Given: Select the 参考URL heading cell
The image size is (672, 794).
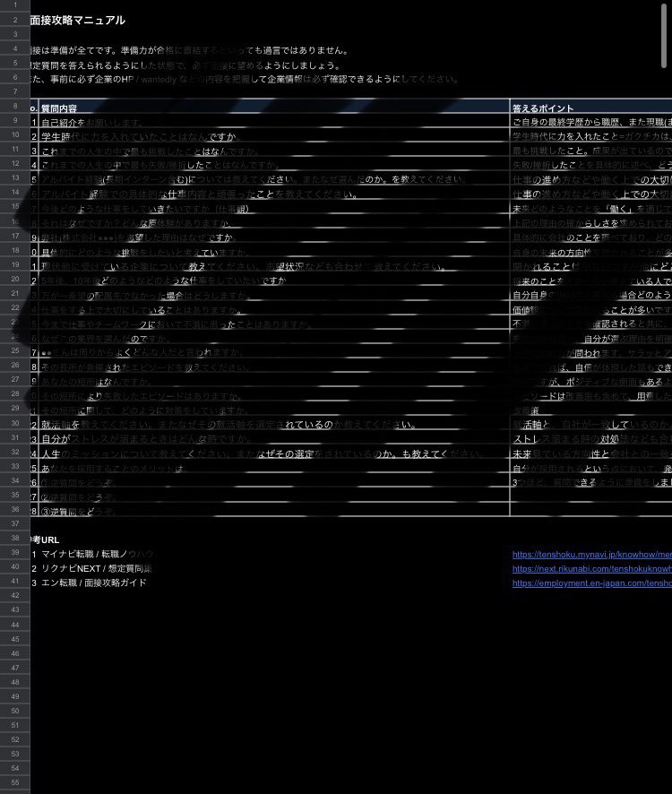Looking at the screenshot, I should [x=45, y=539].
